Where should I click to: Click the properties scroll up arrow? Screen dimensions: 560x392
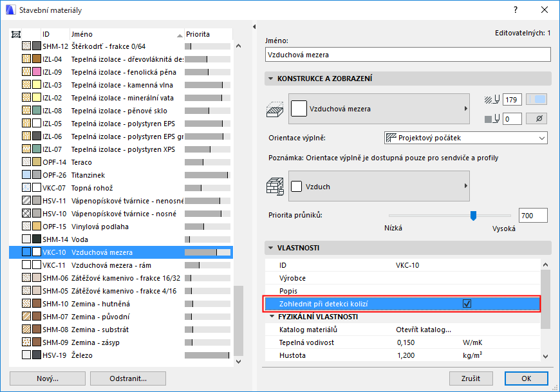click(x=545, y=265)
